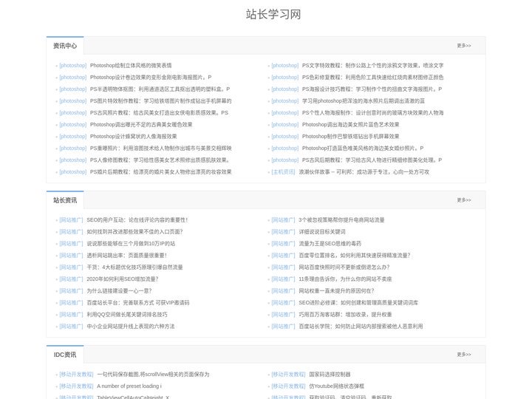
Task: Open article 网站权重一直未提升的原因何在
Action: (336, 291)
